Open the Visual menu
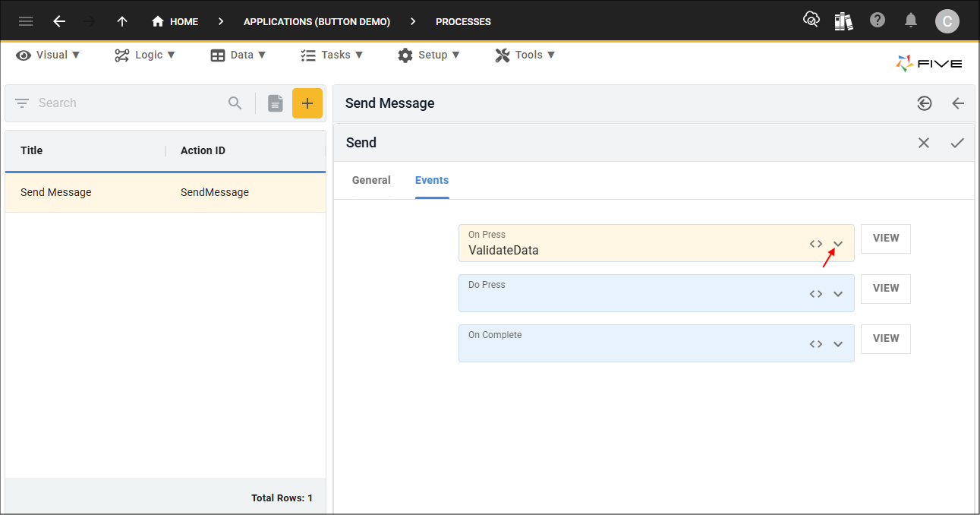The height and width of the screenshot is (515, 980). pyautogui.click(x=48, y=55)
